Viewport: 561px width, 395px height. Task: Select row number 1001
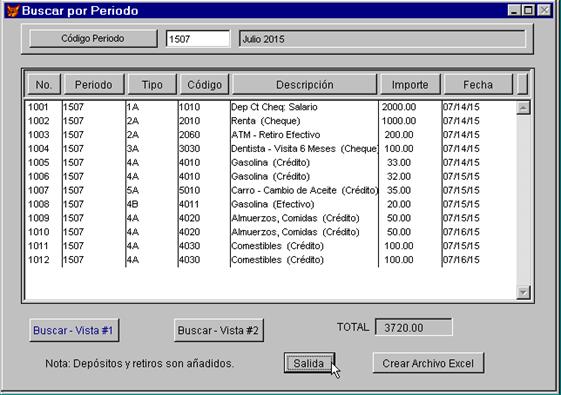pos(38,107)
